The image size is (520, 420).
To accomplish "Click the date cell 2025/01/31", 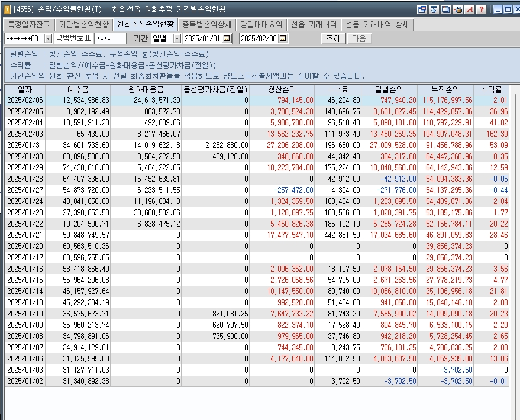I will (25, 145).
